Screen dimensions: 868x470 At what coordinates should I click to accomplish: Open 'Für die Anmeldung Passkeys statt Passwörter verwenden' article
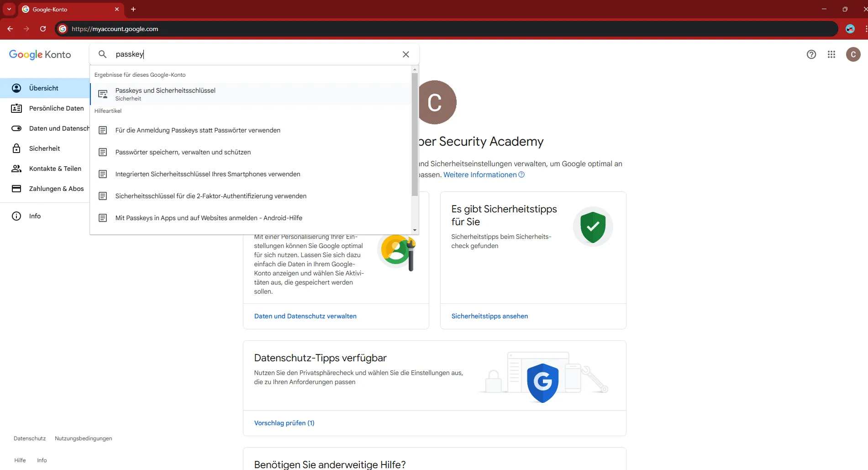point(251,130)
